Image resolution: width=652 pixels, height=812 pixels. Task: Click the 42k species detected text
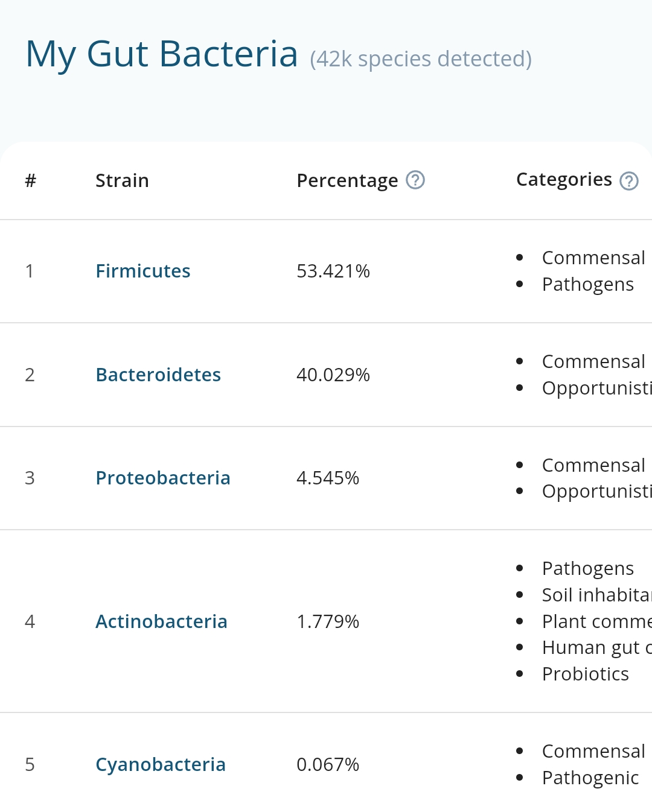421,59
